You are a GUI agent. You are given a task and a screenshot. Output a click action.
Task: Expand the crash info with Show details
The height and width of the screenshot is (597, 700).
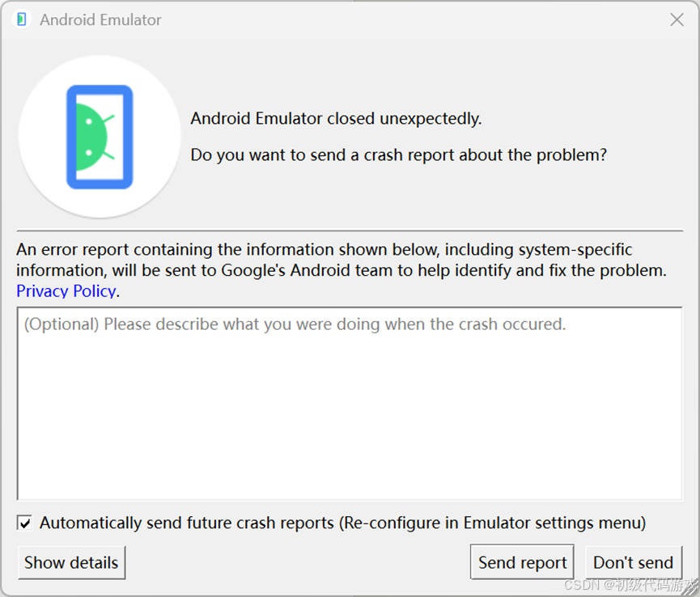coord(71,563)
